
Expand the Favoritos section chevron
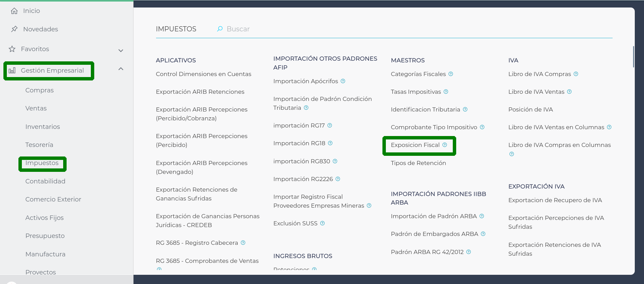121,50
